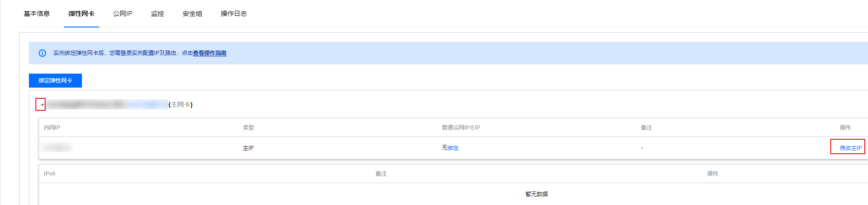The image size is (868, 205).
Task: Click the 普通公网IP/EIP column header
Action: (x=461, y=127)
